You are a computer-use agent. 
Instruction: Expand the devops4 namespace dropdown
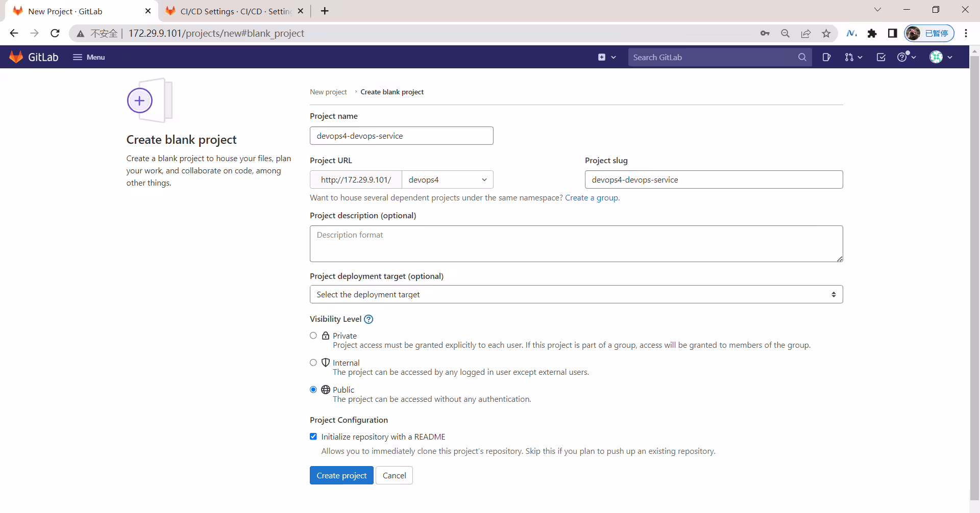coord(448,179)
